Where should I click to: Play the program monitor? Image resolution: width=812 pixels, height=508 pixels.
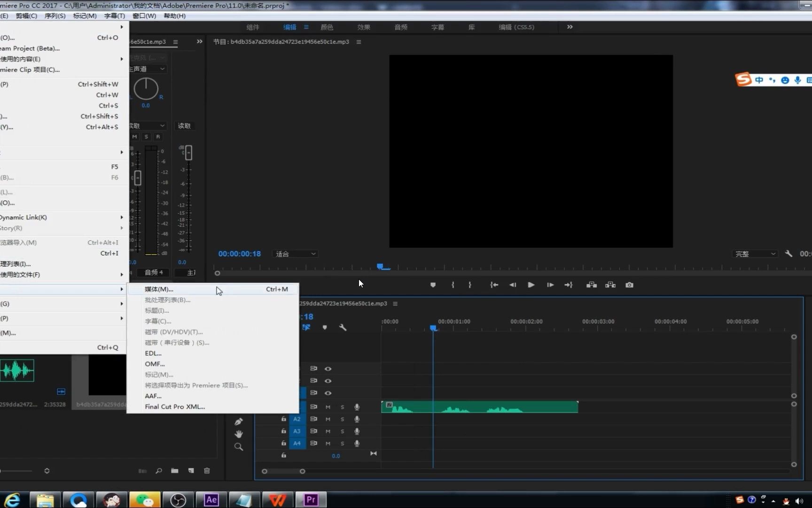tap(531, 285)
